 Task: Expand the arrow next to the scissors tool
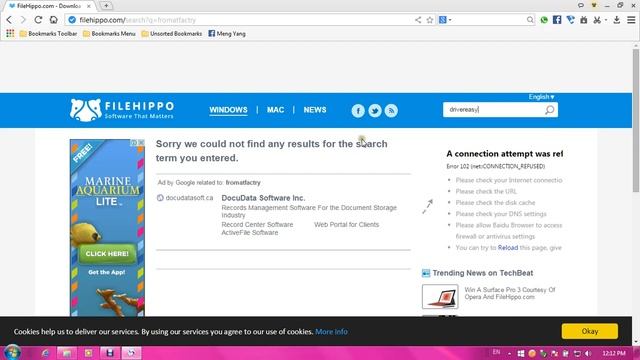point(606,20)
